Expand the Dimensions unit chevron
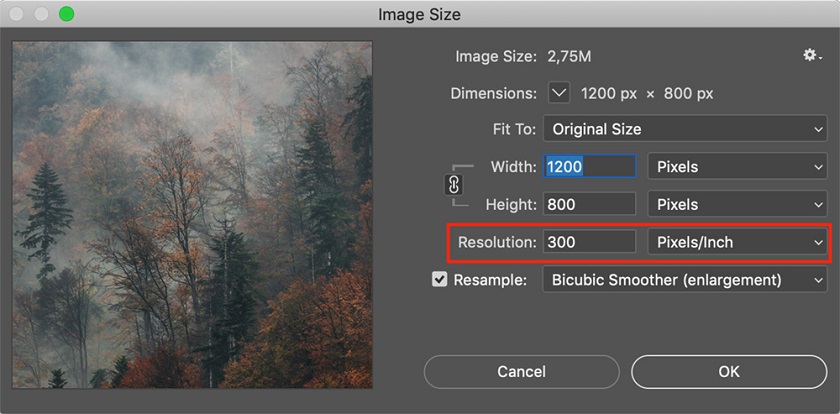This screenshot has width=840, height=414. [559, 93]
